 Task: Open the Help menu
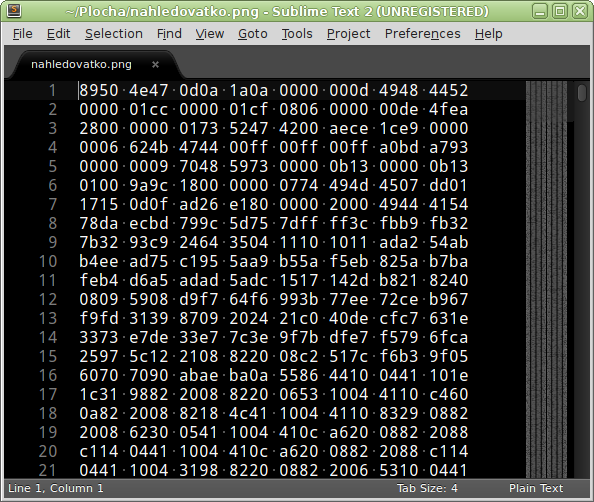point(489,34)
